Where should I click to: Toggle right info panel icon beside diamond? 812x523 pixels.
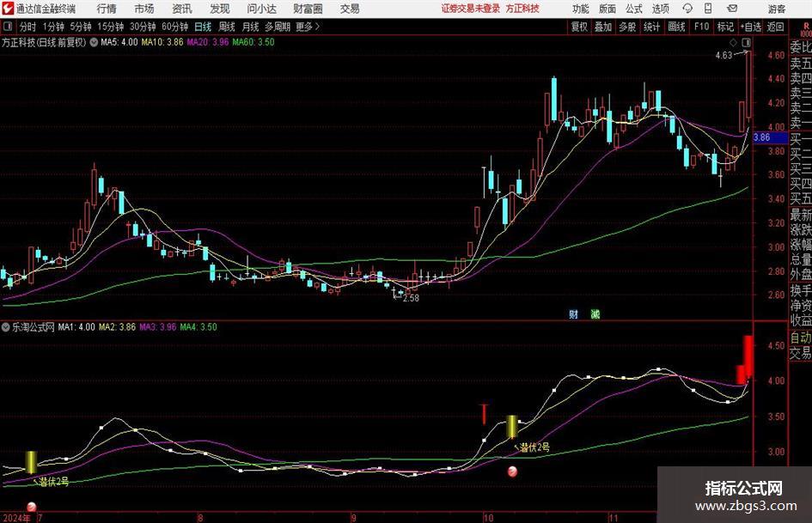point(746,42)
